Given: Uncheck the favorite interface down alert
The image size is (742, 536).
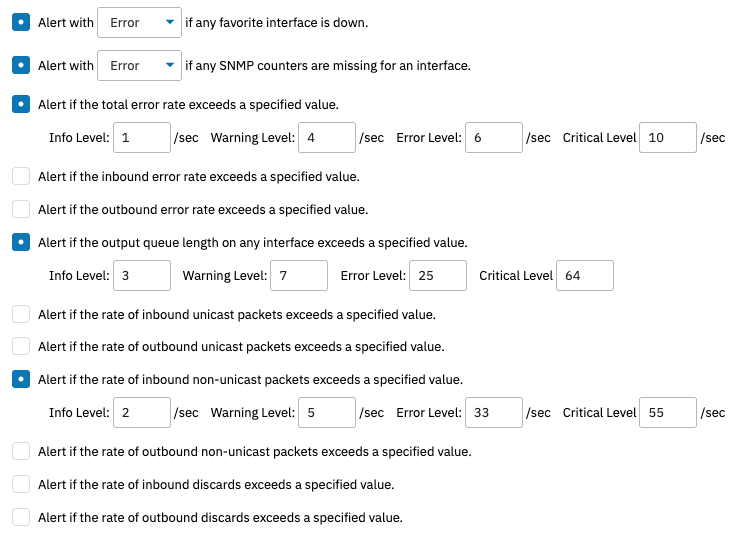Looking at the screenshot, I should [x=21, y=22].
